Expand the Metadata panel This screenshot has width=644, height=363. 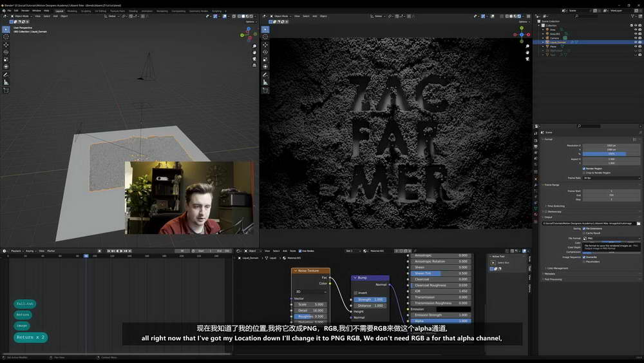point(549,274)
